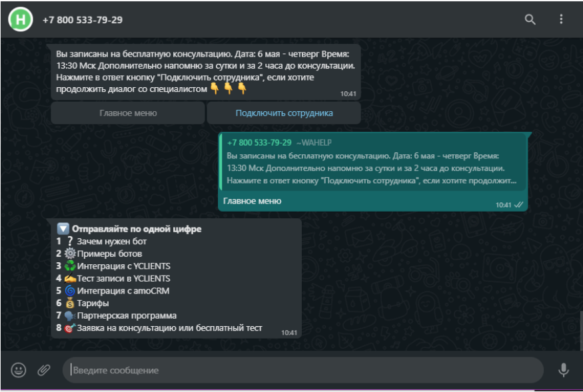Click the gear emoji beside "Примеры ботов"
The width and height of the screenshot is (583, 392).
tap(70, 254)
